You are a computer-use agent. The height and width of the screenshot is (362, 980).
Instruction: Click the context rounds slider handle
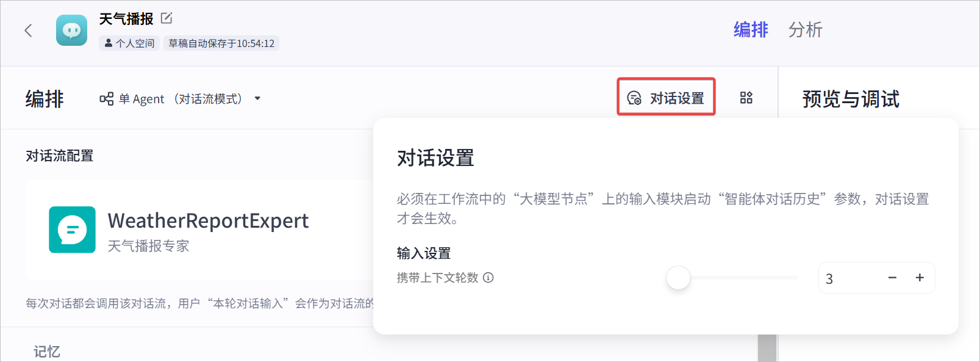click(x=678, y=278)
